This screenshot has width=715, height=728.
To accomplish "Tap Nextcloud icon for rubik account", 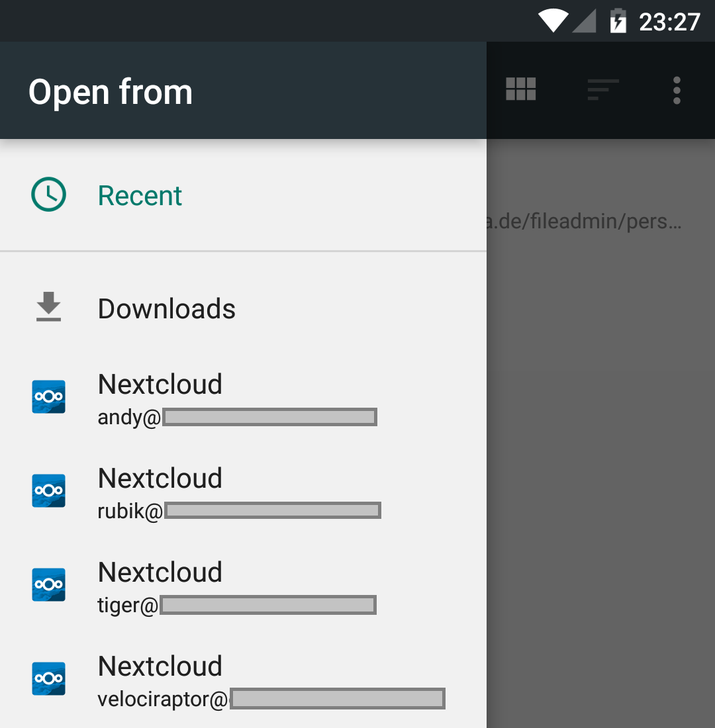I will coord(48,491).
